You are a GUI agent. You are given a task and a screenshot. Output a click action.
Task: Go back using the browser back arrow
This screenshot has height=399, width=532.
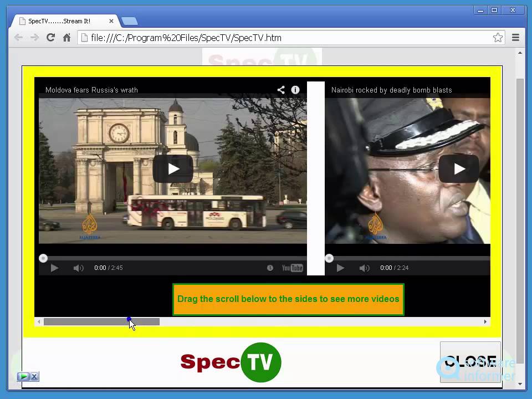[x=19, y=37]
